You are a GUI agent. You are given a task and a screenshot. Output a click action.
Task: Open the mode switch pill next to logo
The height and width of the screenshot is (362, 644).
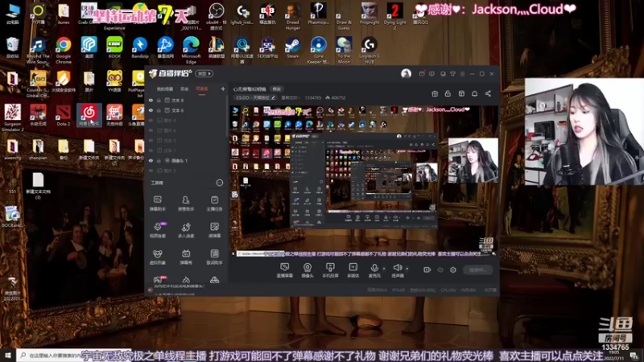click(204, 73)
